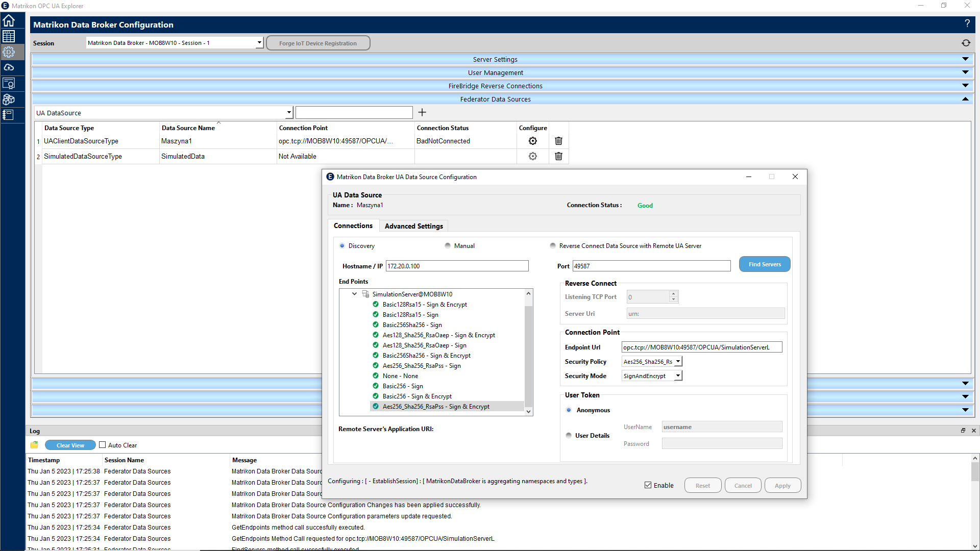Screen dimensions: 980x551
Task: Refresh the session with circular arrow icon
Action: pyautogui.click(x=966, y=43)
